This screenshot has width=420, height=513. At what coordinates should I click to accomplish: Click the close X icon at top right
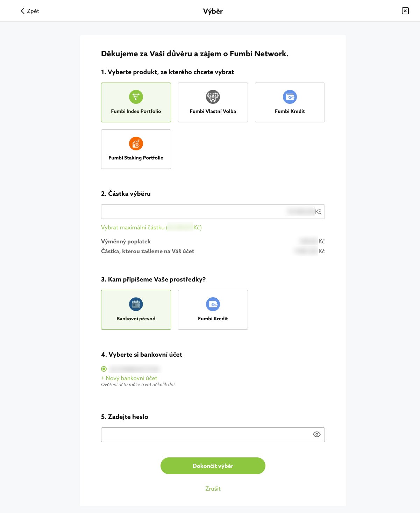click(405, 11)
